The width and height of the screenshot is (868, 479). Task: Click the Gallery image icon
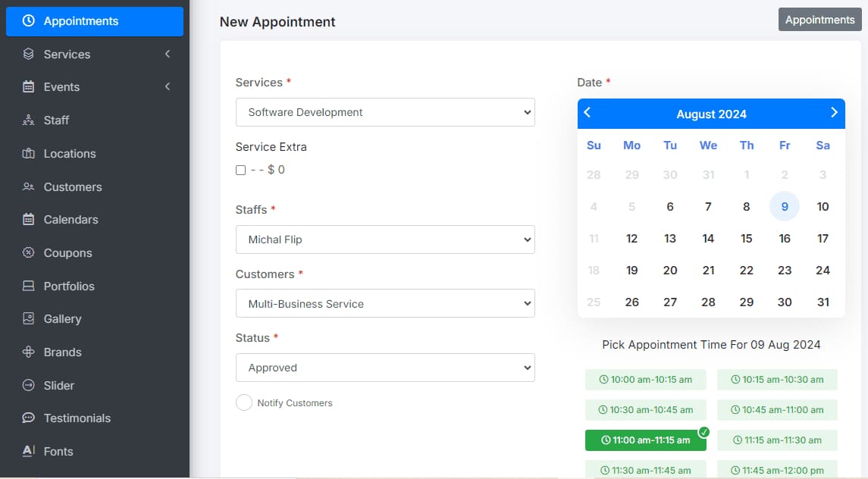(x=29, y=319)
